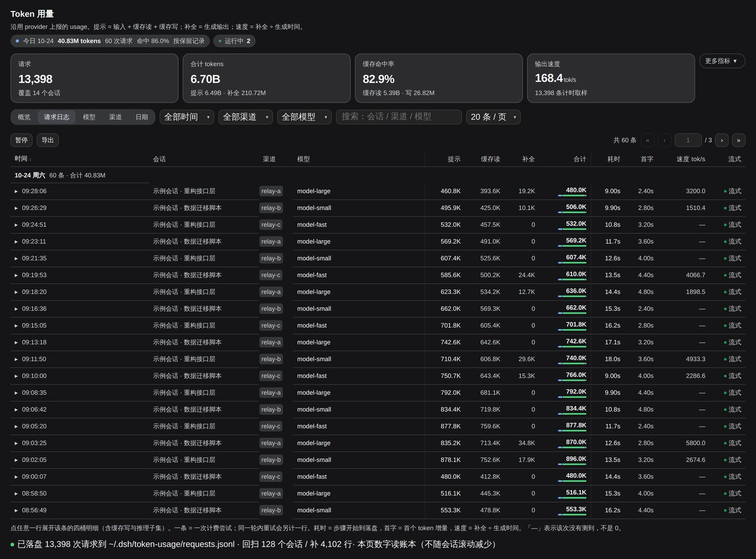Click the 10-24 周六 date group header
Image resolution: width=756 pixels, height=559 pixels.
(x=30, y=175)
